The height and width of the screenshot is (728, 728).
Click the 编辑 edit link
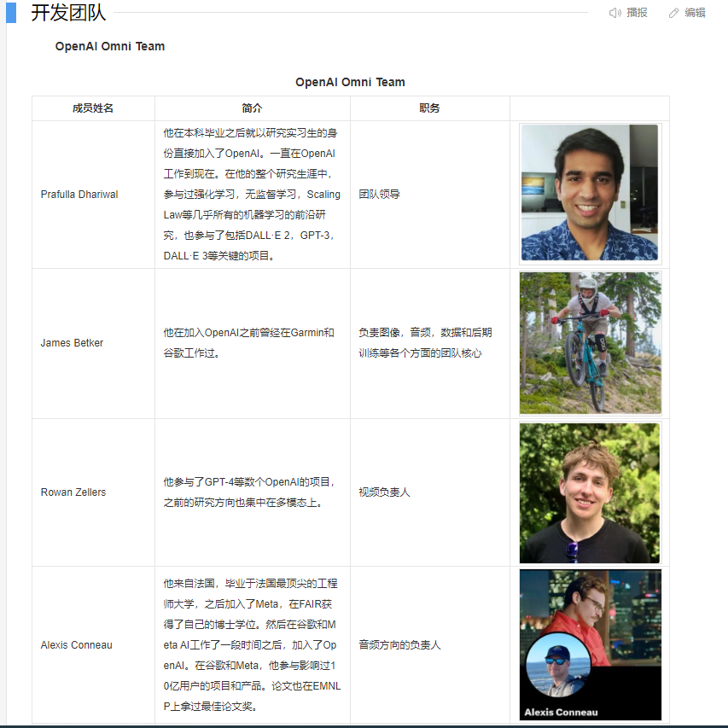pos(695,13)
